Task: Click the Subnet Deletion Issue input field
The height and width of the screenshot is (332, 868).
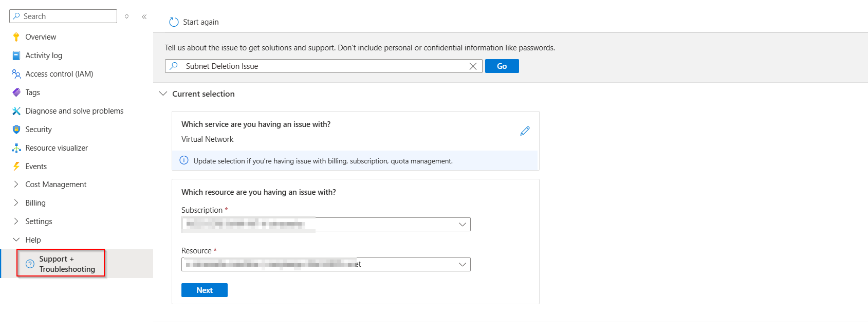Action: tap(324, 66)
